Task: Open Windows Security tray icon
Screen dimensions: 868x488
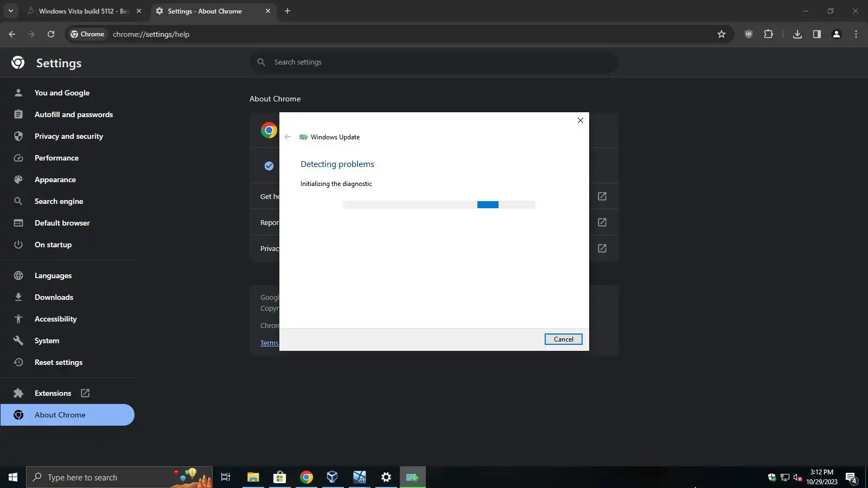Action: point(772,478)
